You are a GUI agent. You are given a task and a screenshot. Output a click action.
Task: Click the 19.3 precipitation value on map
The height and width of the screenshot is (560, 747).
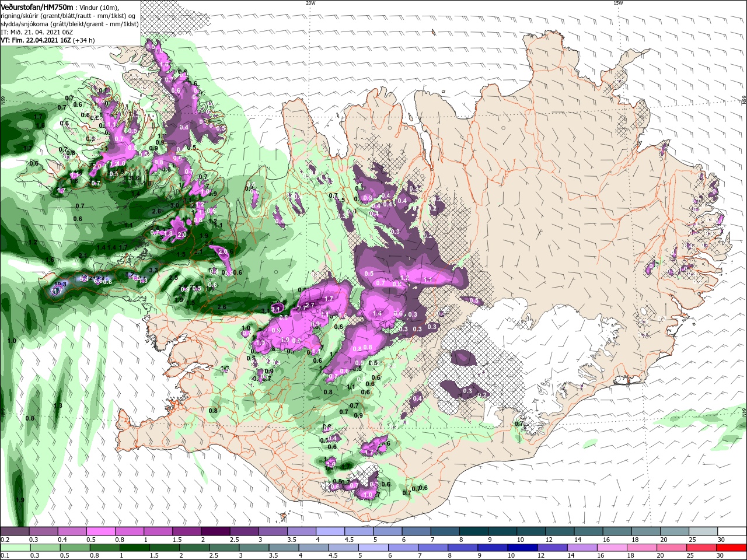tap(61, 283)
